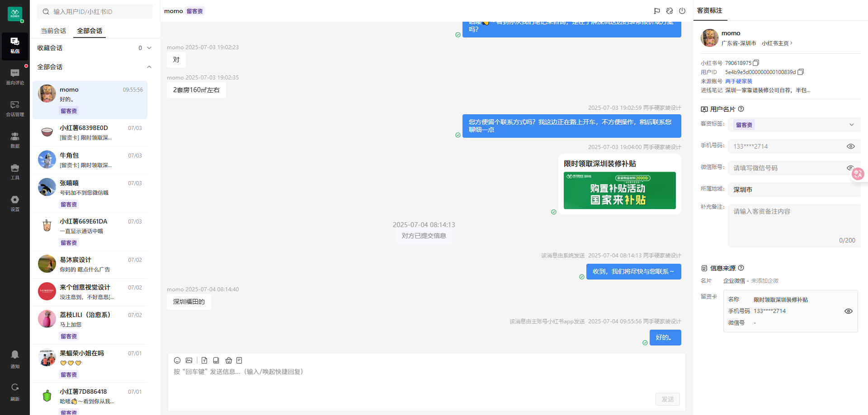This screenshot has width=868, height=415.
Task: Open the 数据 section in the sidebar
Action: pos(15,140)
